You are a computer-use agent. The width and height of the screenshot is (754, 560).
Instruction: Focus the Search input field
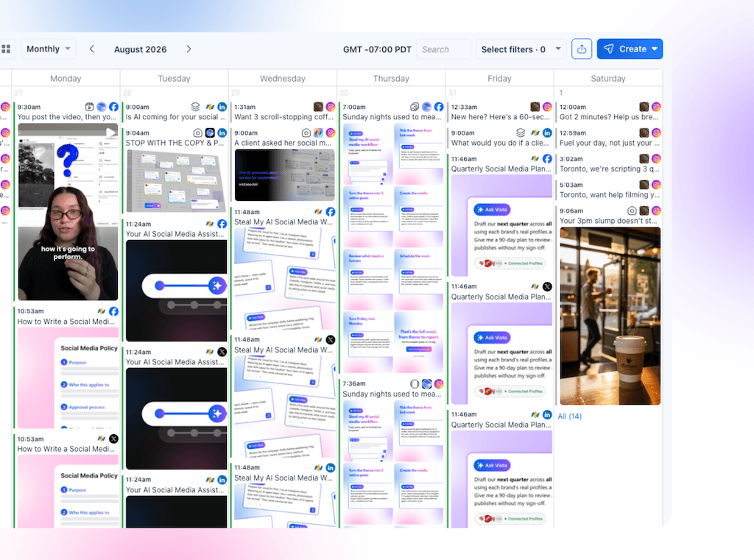coord(443,49)
